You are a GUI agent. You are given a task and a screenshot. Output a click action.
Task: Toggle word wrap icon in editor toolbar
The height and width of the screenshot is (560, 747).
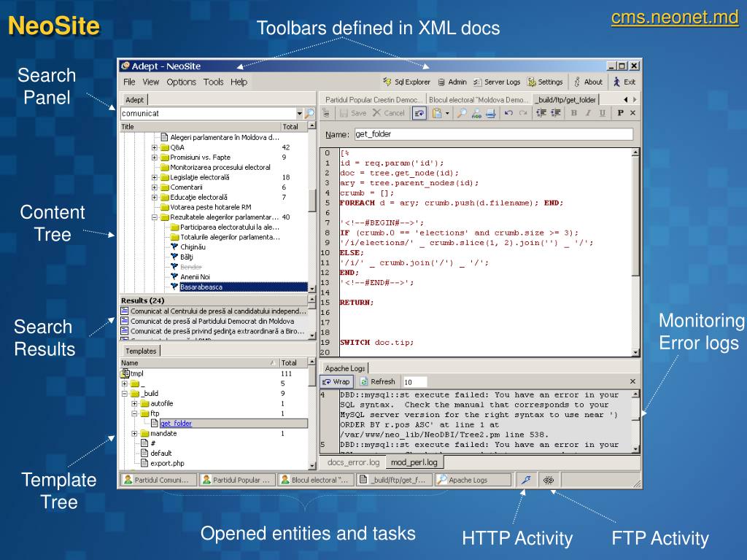419,113
